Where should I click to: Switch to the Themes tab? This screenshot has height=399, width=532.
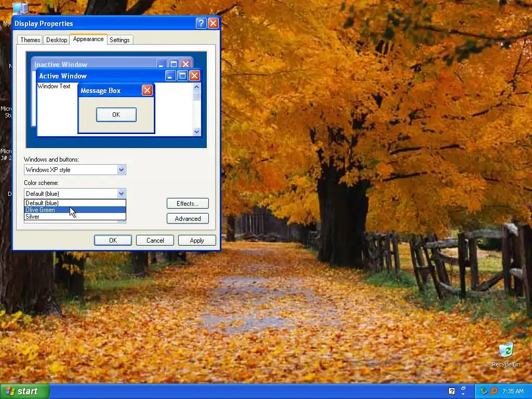30,39
